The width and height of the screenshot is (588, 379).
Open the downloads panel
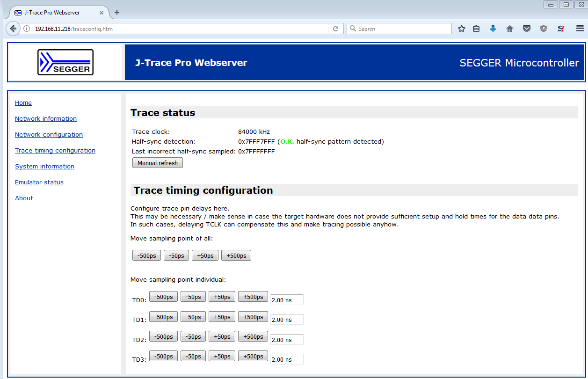(x=493, y=29)
